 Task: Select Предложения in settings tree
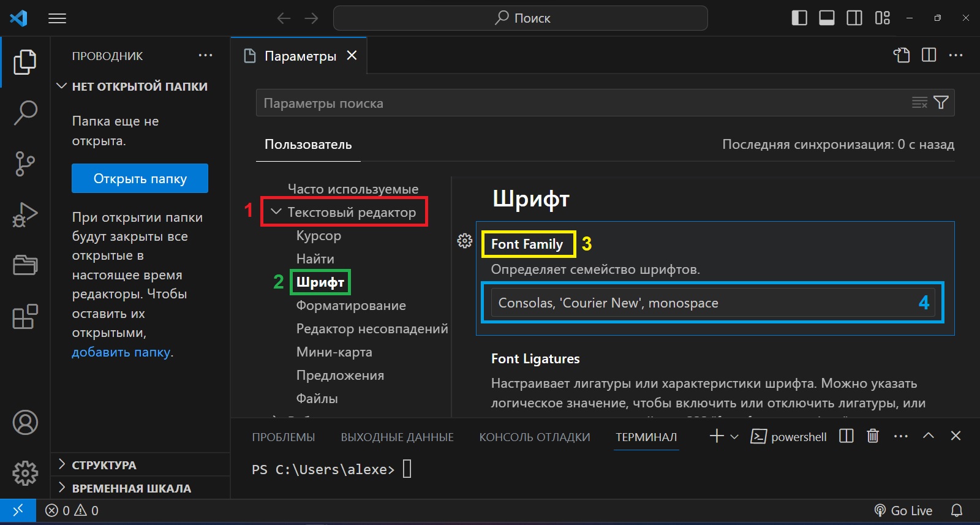pyautogui.click(x=340, y=375)
